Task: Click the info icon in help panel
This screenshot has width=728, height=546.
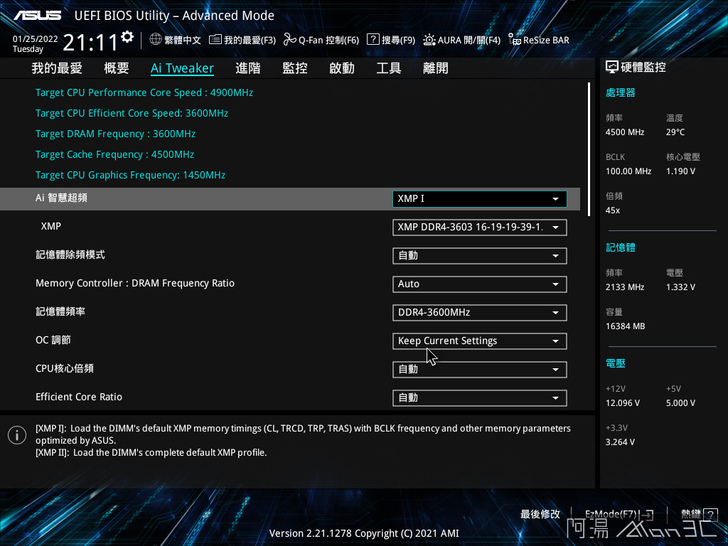Action: coord(17,435)
